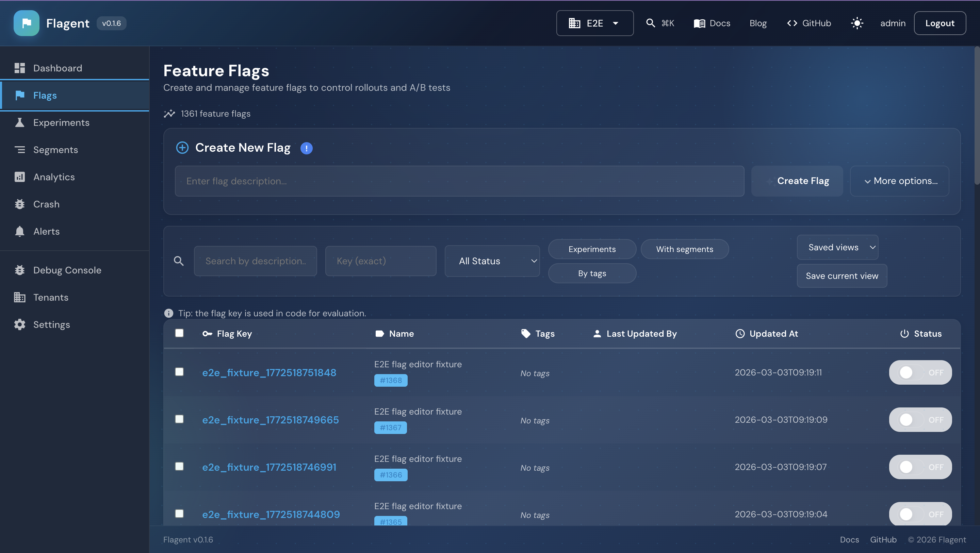Viewport: 980px width, 553px height.
Task: Expand the All Status filter dropdown
Action: [492, 261]
